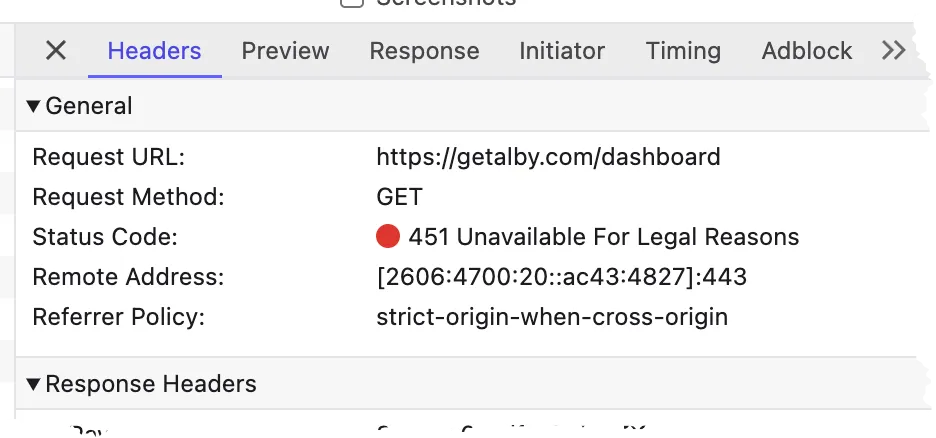Click the strict-origin-when-cross-origin policy value
The height and width of the screenshot is (438, 936).
552,317
